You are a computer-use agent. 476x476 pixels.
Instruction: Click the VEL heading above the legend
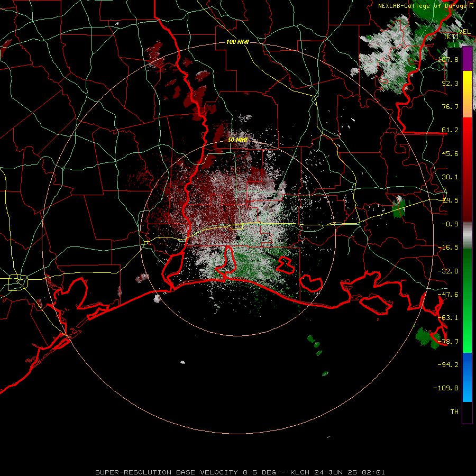click(465, 32)
